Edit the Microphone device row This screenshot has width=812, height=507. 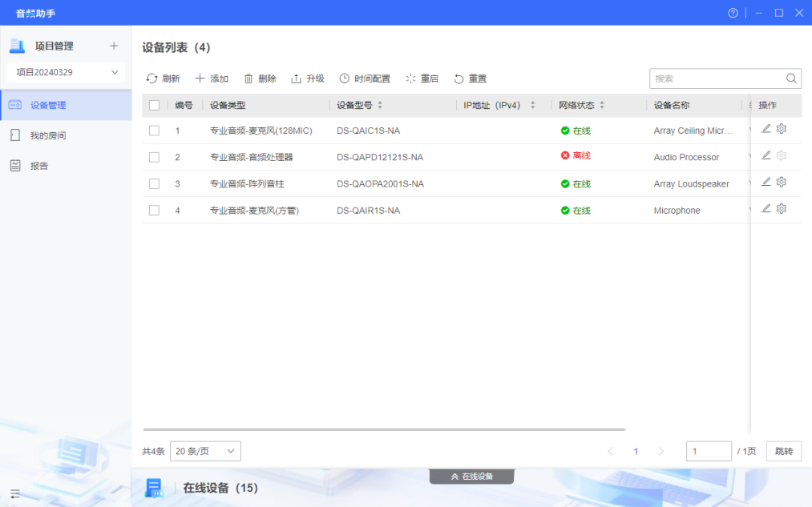pos(766,208)
